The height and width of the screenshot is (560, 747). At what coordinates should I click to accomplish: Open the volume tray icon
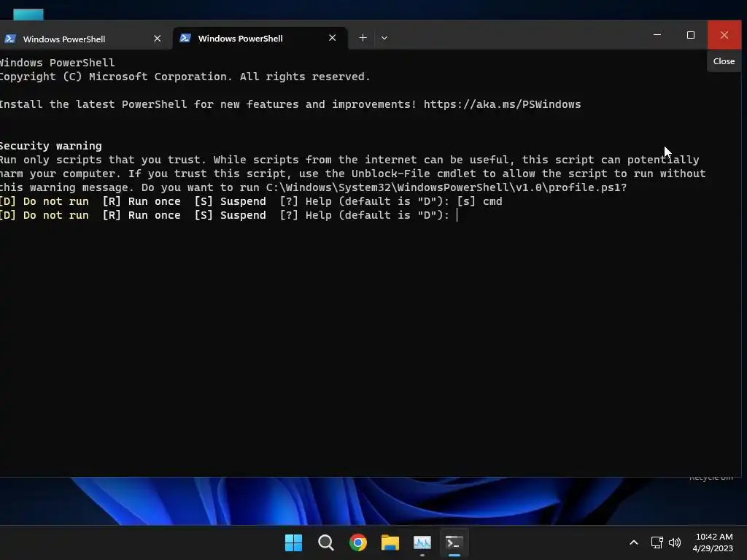tap(675, 542)
